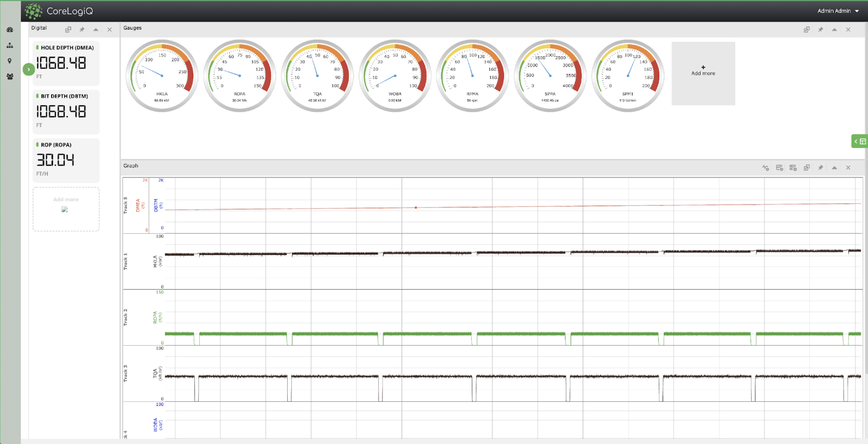Pin the Digital panel

pyautogui.click(x=82, y=30)
